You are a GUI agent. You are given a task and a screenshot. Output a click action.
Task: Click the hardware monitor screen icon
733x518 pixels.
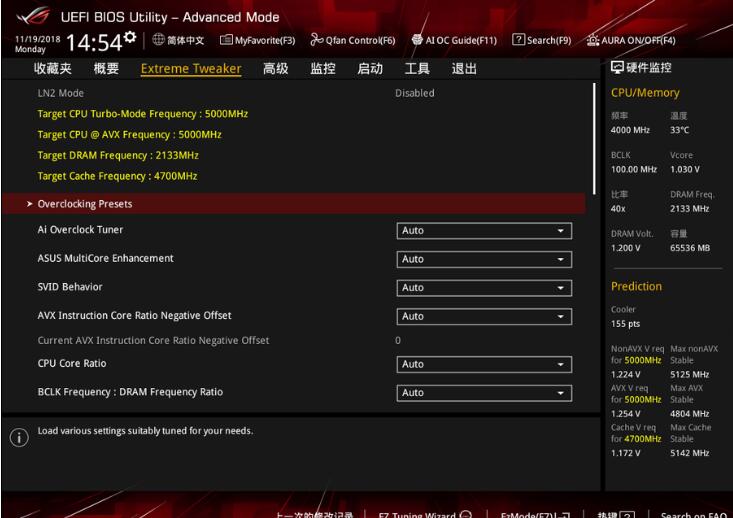pyautogui.click(x=617, y=68)
